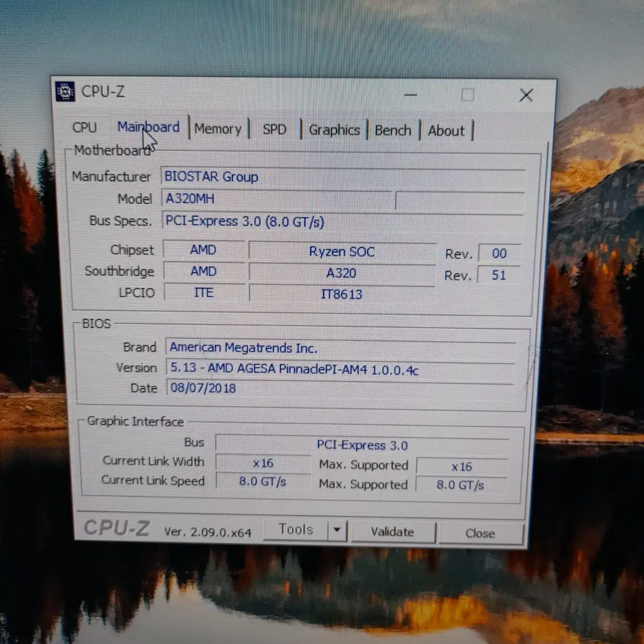Click the disabled maximize button

468,95
